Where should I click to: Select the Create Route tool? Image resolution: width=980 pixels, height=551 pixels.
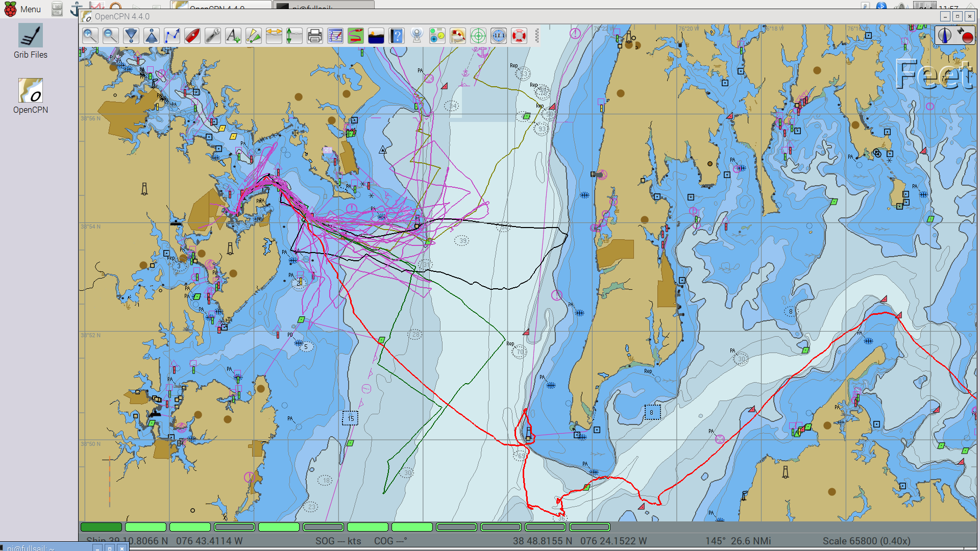coord(172,36)
